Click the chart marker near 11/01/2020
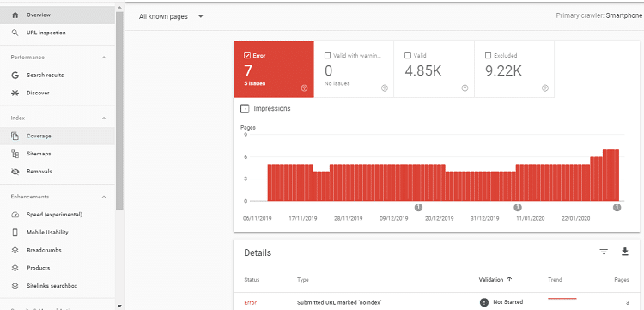 pos(518,207)
